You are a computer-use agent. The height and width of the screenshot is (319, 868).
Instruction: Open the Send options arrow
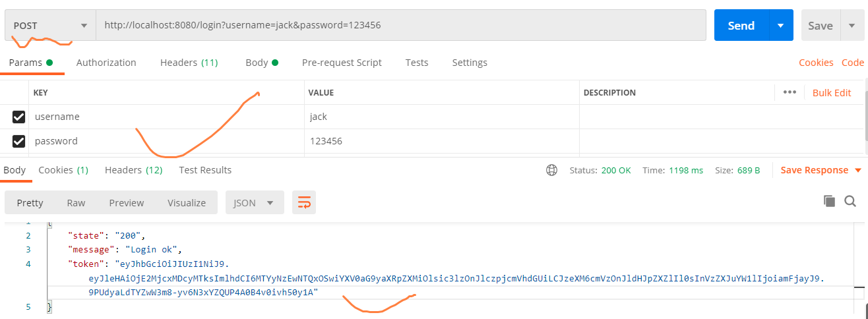[x=780, y=26]
